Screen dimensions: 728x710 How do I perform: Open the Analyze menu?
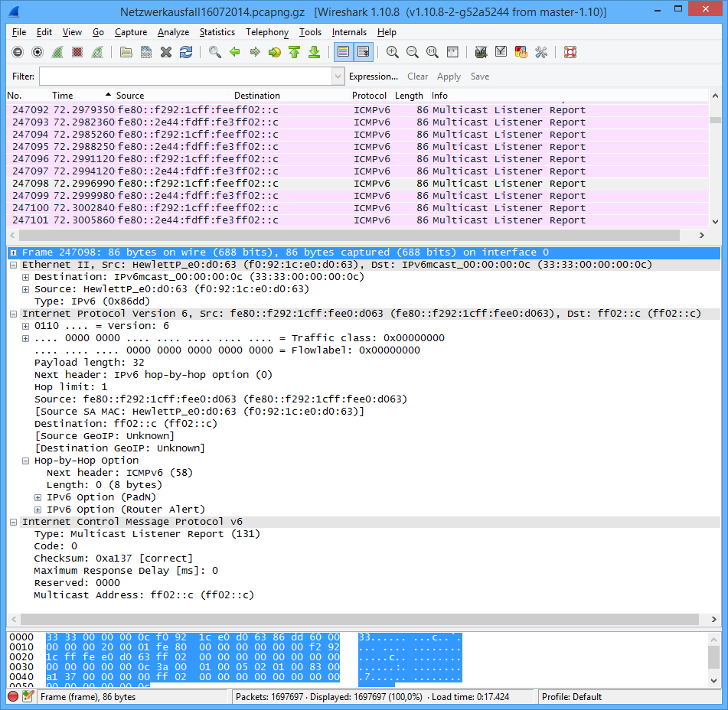pos(173,32)
